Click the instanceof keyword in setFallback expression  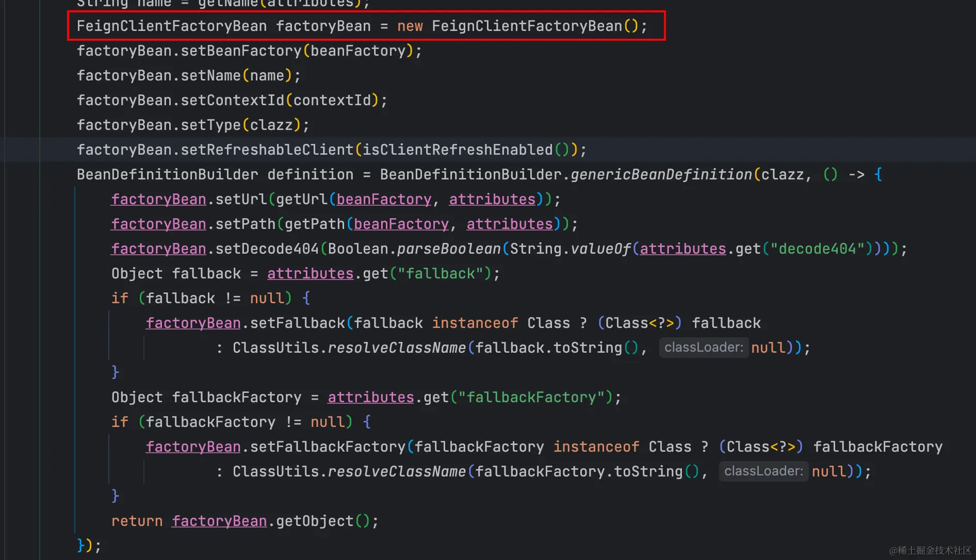coord(475,322)
